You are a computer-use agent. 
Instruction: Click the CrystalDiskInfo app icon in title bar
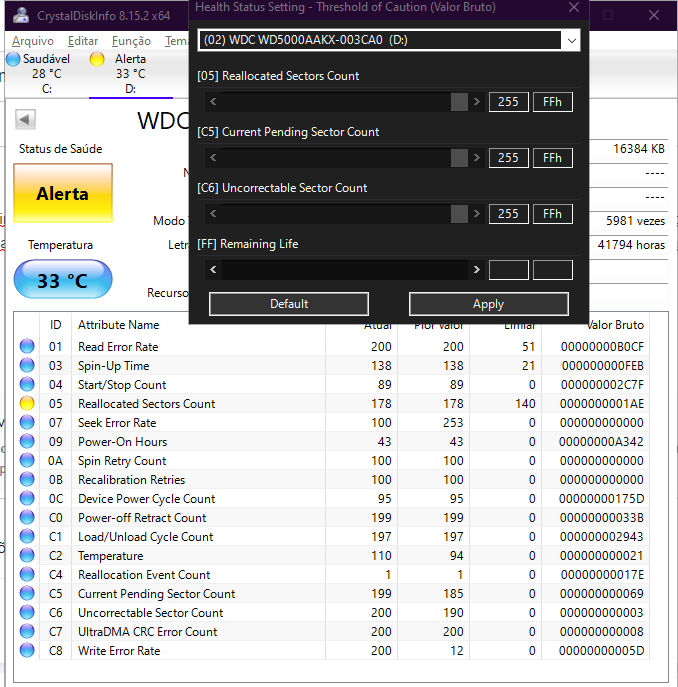pyautogui.click(x=20, y=15)
